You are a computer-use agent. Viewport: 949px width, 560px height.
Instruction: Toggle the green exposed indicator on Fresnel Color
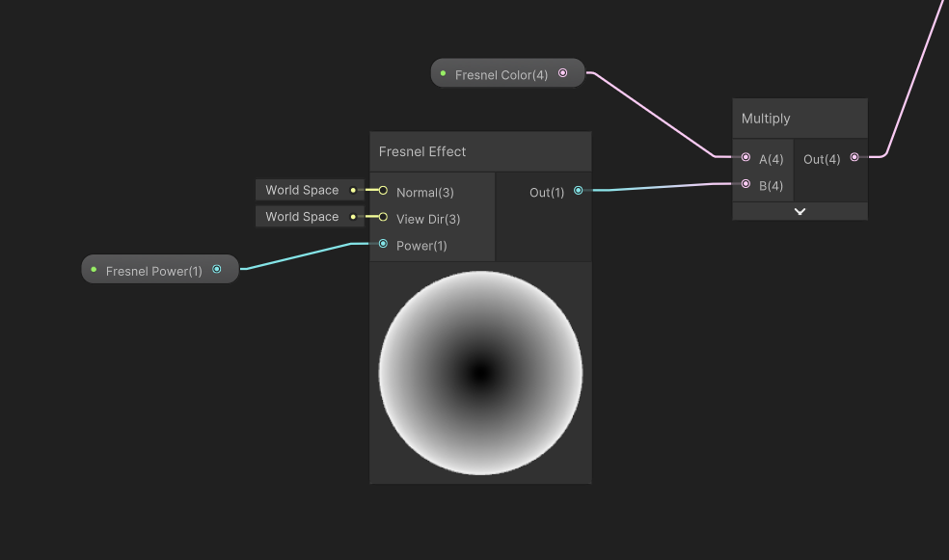tap(443, 72)
